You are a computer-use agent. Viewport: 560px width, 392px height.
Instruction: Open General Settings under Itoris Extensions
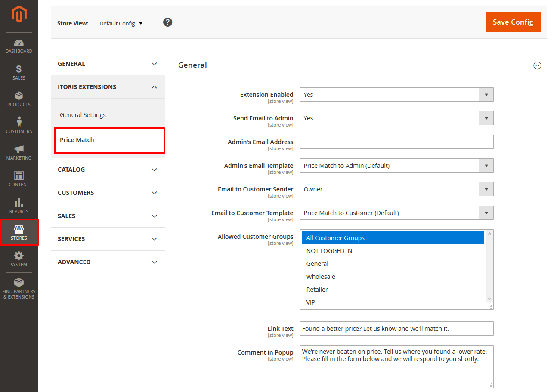83,114
